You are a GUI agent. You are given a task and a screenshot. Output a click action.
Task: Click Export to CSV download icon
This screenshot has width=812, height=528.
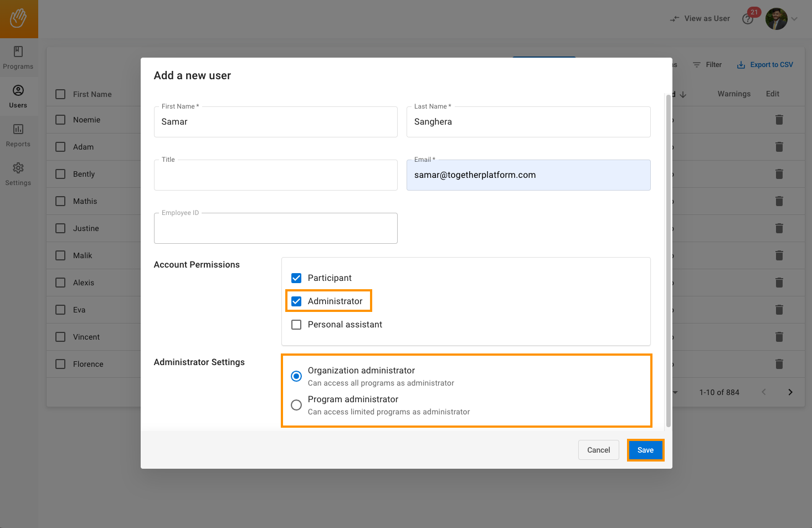(741, 65)
